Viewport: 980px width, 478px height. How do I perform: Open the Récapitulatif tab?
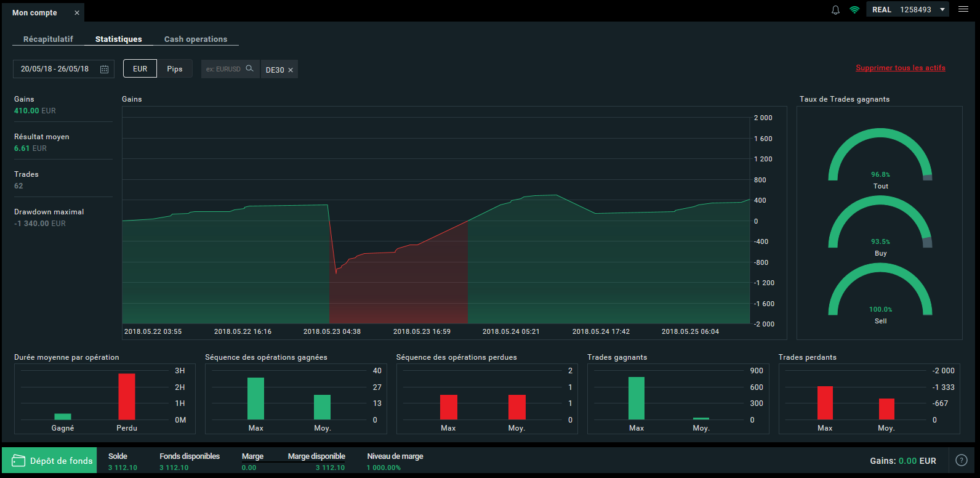coord(48,39)
